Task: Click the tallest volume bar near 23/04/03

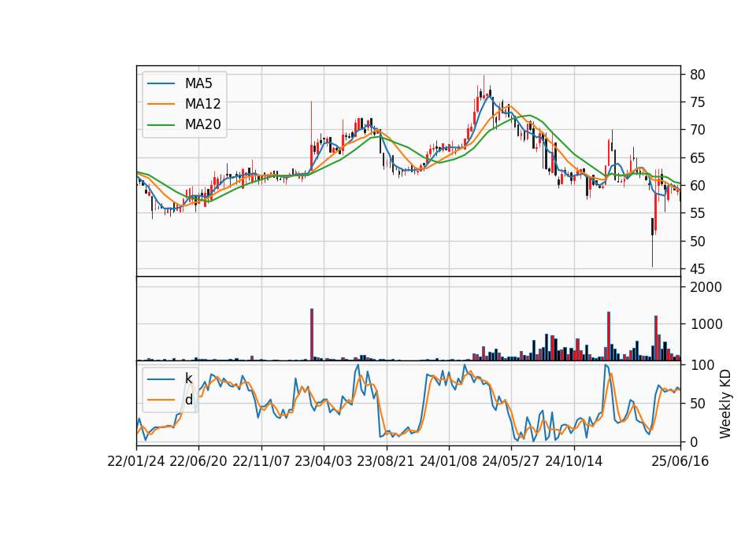Action: click(x=312, y=334)
